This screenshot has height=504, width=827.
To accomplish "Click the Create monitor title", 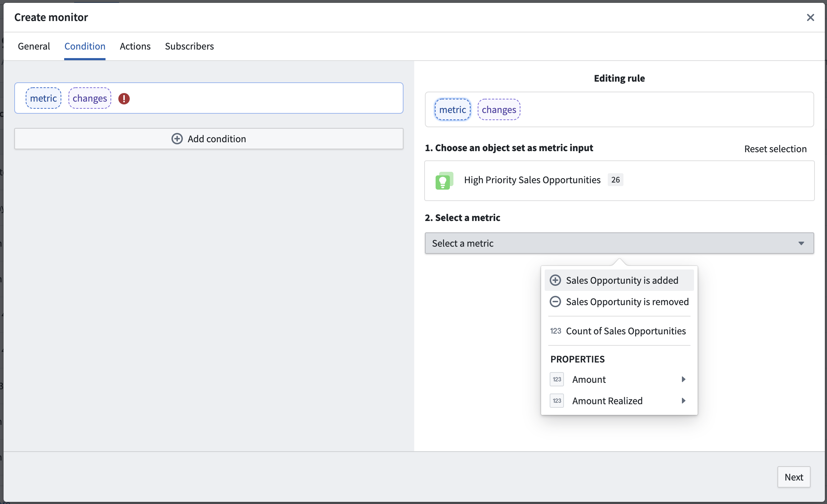I will point(51,17).
